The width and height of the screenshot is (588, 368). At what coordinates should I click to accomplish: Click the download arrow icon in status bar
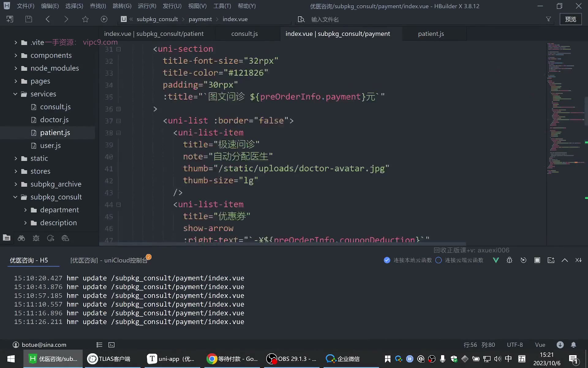pyautogui.click(x=560, y=345)
